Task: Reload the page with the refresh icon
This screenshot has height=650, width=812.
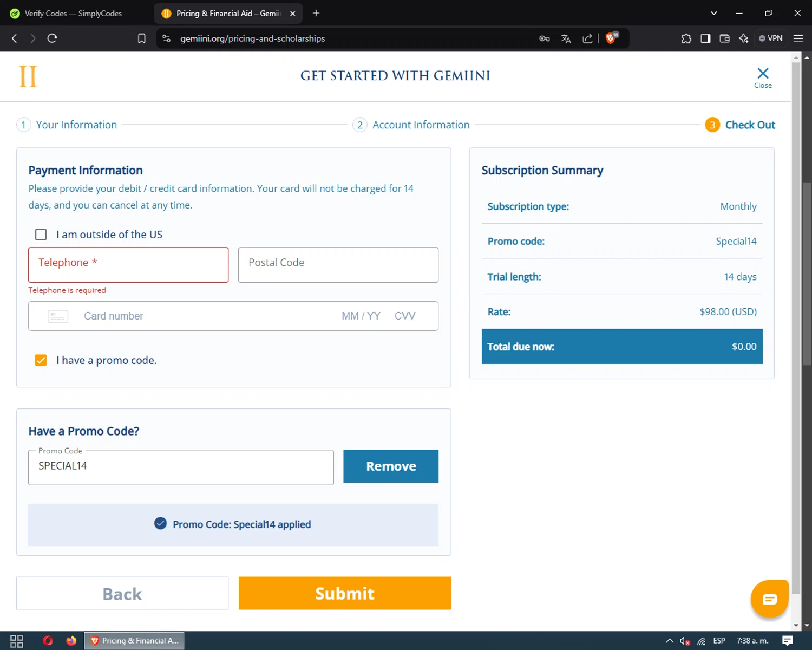Action: (x=52, y=38)
